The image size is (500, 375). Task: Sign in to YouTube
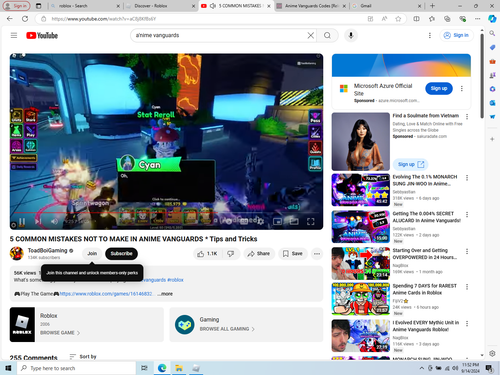point(456,35)
